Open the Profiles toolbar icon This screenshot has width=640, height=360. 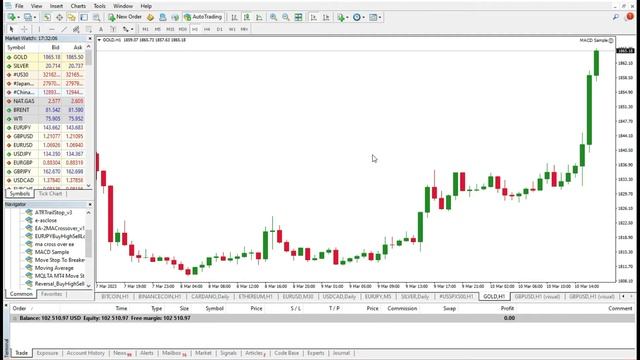tap(28, 17)
